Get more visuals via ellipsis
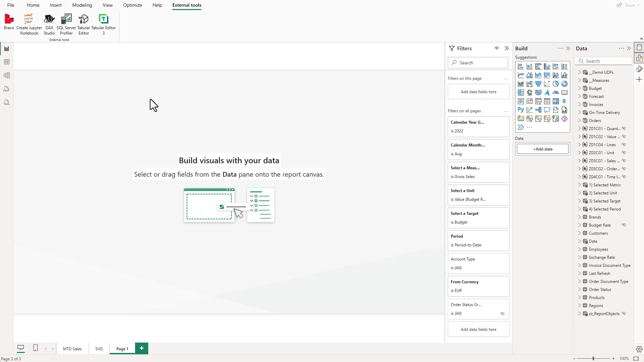644x362 pixels. click(x=530, y=127)
